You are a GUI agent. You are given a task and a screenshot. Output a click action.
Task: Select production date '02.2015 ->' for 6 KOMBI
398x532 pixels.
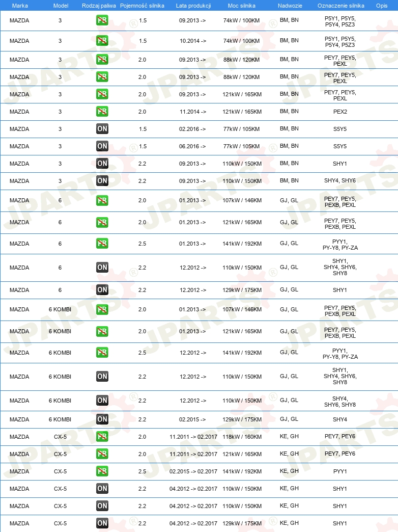click(192, 419)
